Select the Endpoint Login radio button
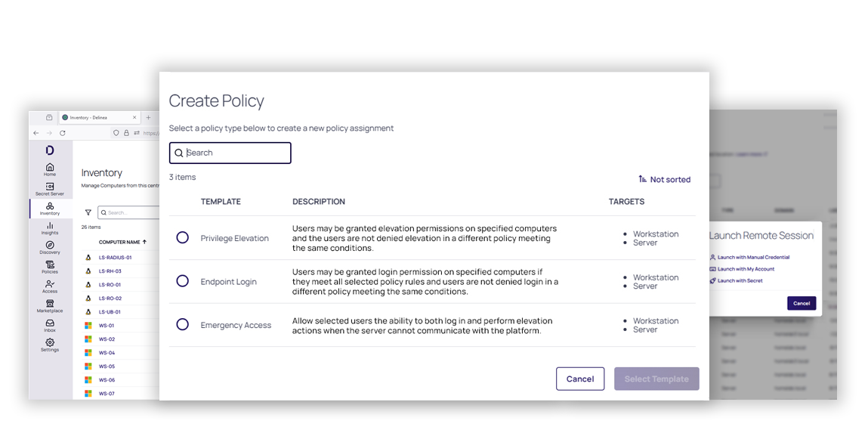 [183, 280]
